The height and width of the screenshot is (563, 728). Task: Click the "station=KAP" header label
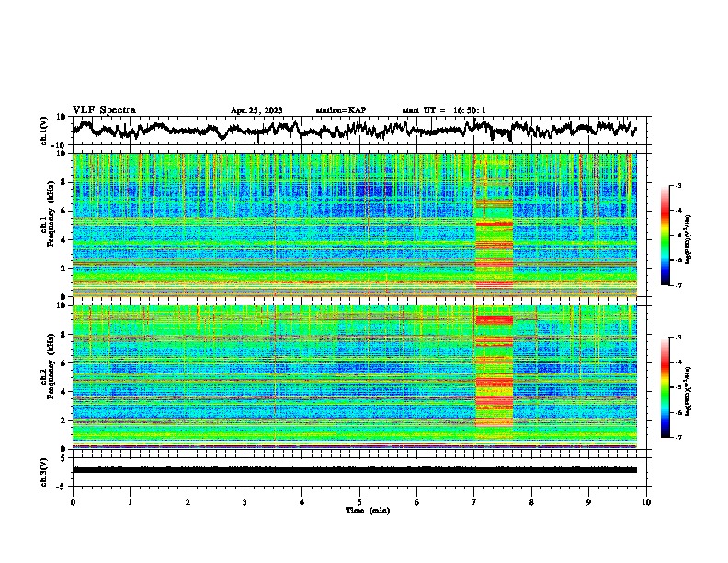340,110
